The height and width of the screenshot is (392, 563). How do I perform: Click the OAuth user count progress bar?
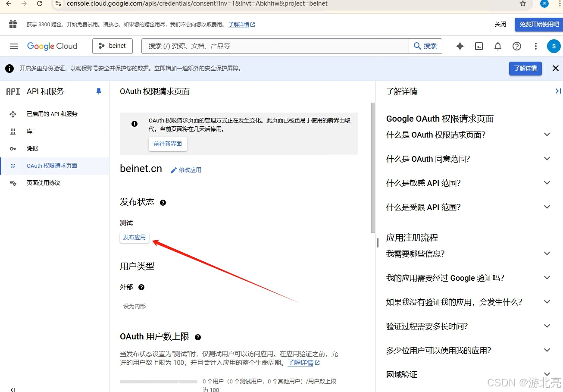coord(159,382)
